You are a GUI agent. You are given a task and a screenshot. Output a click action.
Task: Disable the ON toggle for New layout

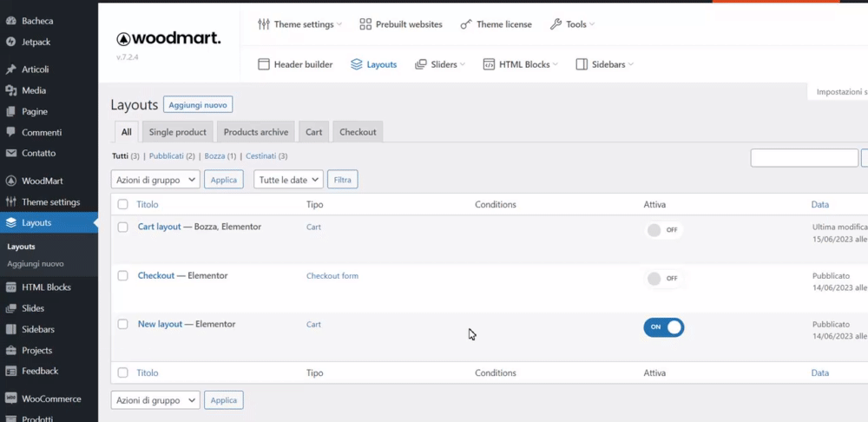664,327
